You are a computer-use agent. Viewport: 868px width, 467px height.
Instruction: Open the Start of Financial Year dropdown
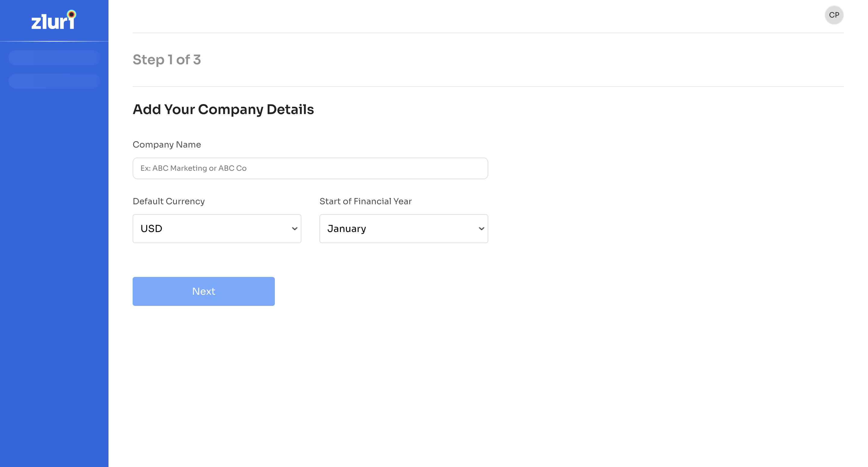click(x=404, y=229)
